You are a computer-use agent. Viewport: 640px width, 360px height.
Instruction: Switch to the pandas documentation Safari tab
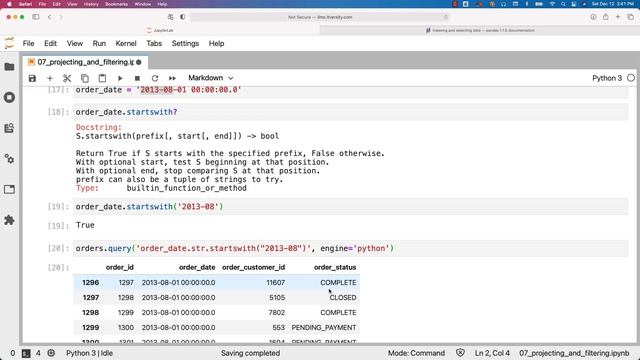click(480, 30)
